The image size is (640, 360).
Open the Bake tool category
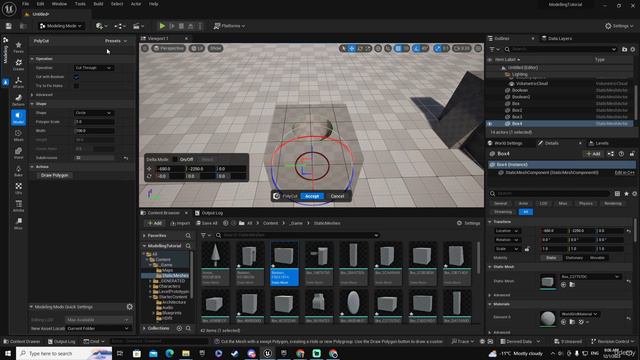pyautogui.click(x=18, y=171)
